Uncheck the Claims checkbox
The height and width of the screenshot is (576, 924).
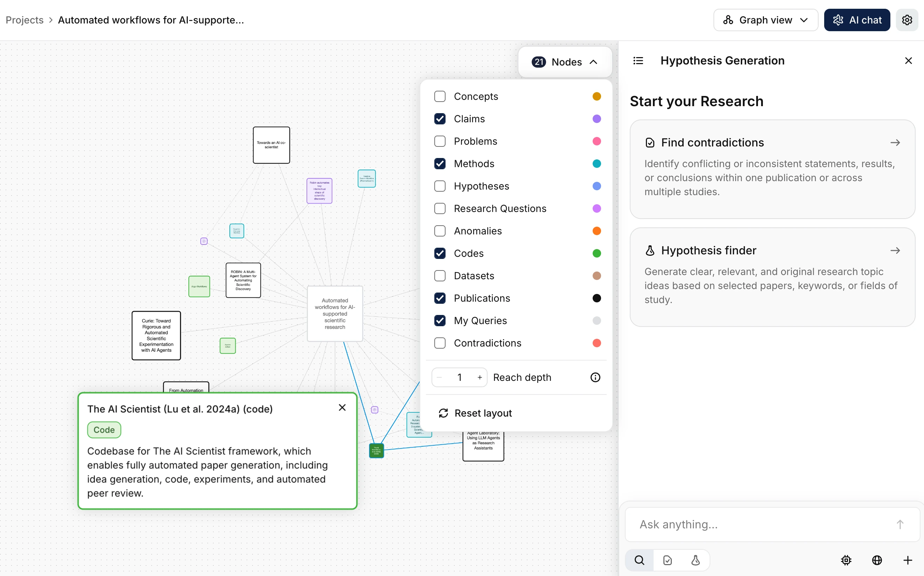(x=440, y=119)
